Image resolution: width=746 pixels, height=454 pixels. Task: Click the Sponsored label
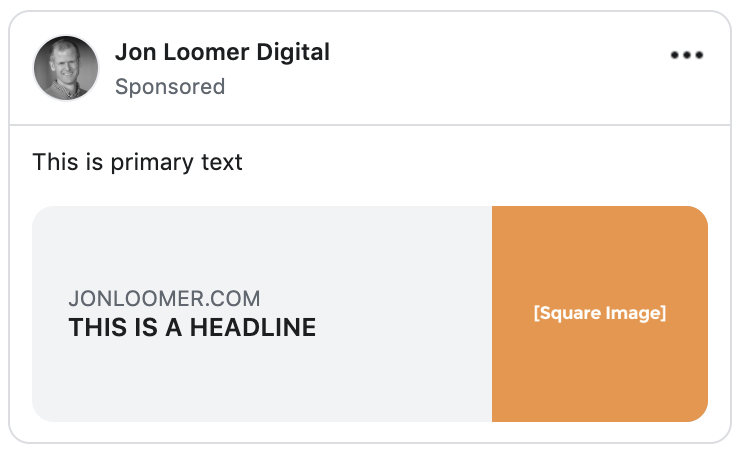[x=170, y=87]
